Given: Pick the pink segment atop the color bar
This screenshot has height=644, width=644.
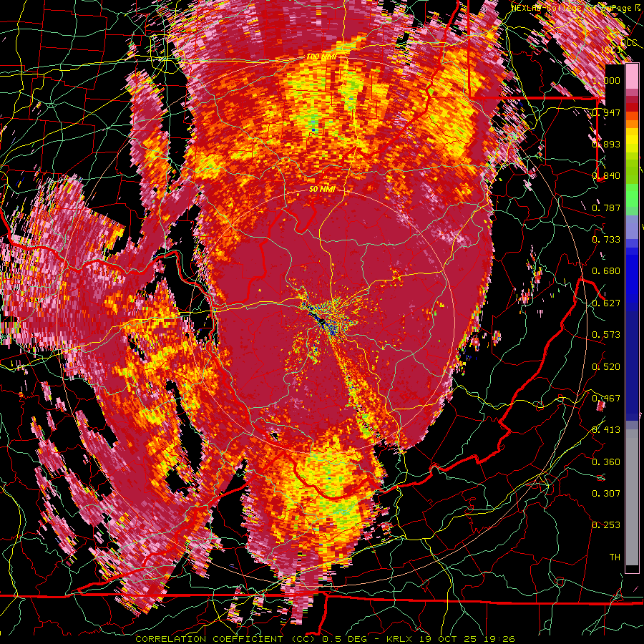Looking at the screenshot, I should (x=632, y=77).
